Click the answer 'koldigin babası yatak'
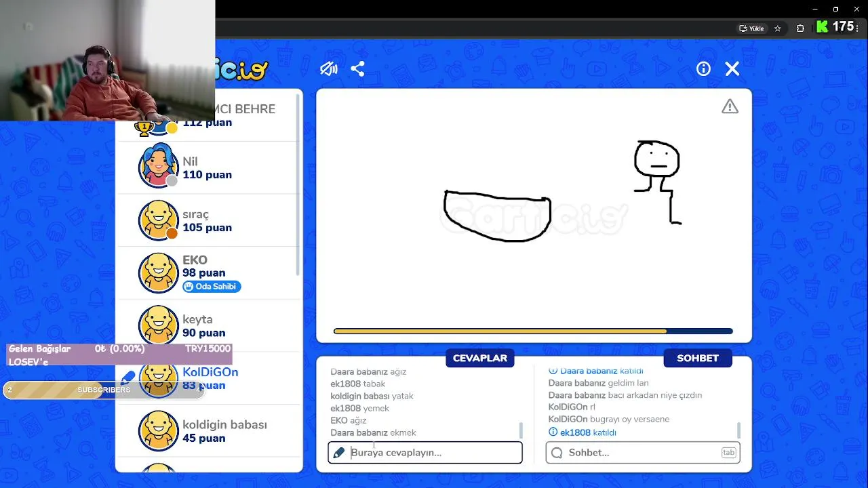 [372, 396]
